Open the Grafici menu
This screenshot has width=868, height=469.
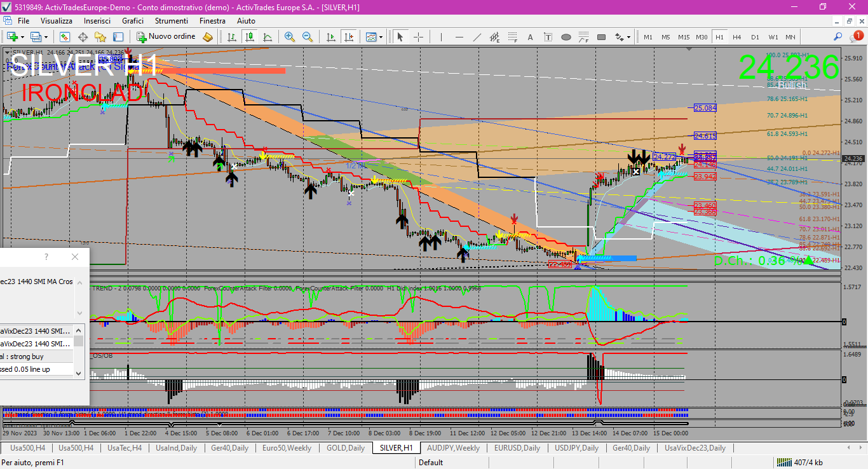pos(133,21)
